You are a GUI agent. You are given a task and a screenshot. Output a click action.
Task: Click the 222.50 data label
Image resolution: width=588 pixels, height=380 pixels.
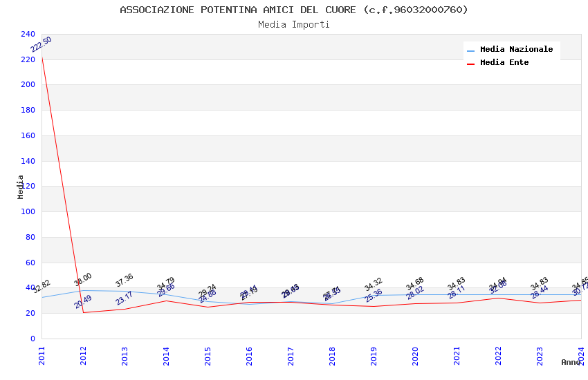click(x=41, y=44)
